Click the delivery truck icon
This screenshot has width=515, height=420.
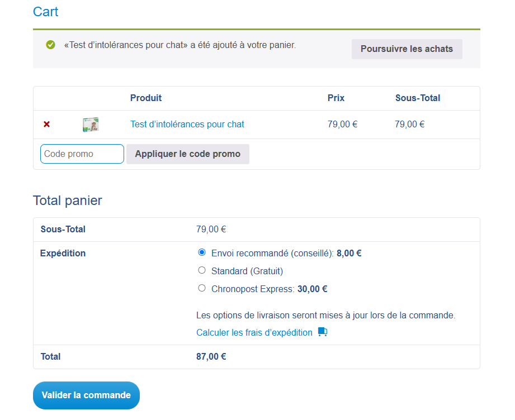click(322, 332)
